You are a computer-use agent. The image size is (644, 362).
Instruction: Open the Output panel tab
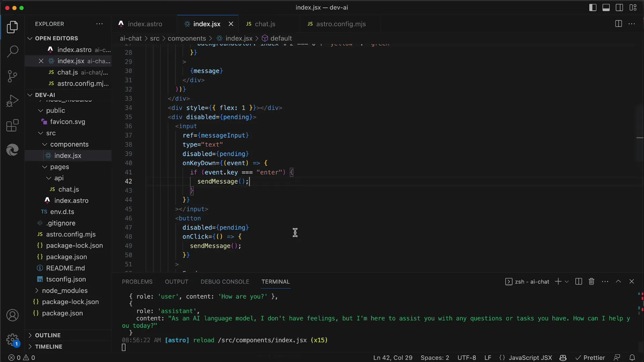(177, 282)
